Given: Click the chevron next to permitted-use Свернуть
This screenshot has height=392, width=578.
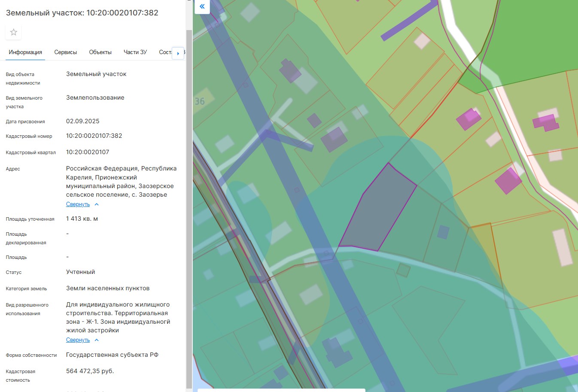Looking at the screenshot, I should (97, 340).
